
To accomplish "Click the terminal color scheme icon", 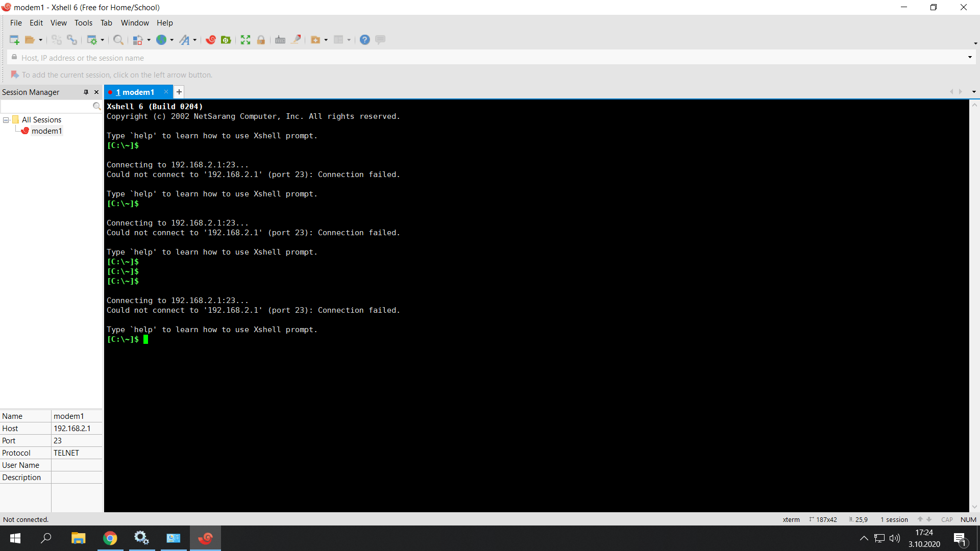I will (137, 40).
